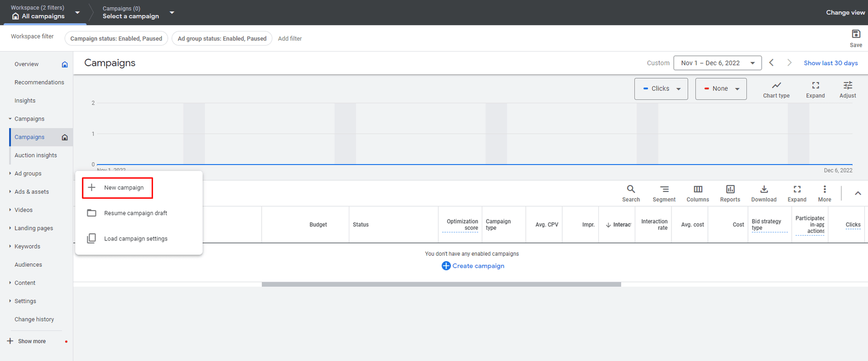
Task: Sort by the Clicks column header
Action: click(853, 225)
